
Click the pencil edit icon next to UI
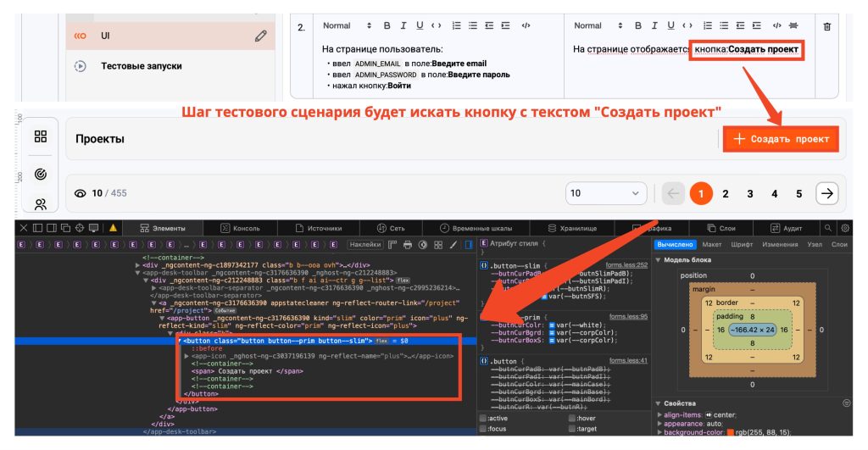tap(261, 36)
